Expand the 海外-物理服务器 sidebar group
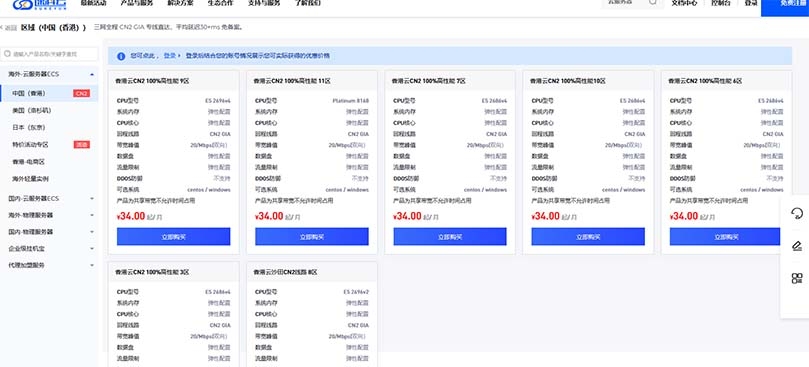The width and height of the screenshot is (809, 367). [x=50, y=215]
